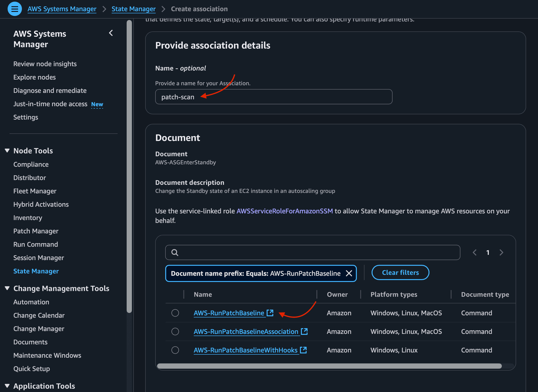Open Review node insights page
The image size is (538, 392).
(45, 64)
